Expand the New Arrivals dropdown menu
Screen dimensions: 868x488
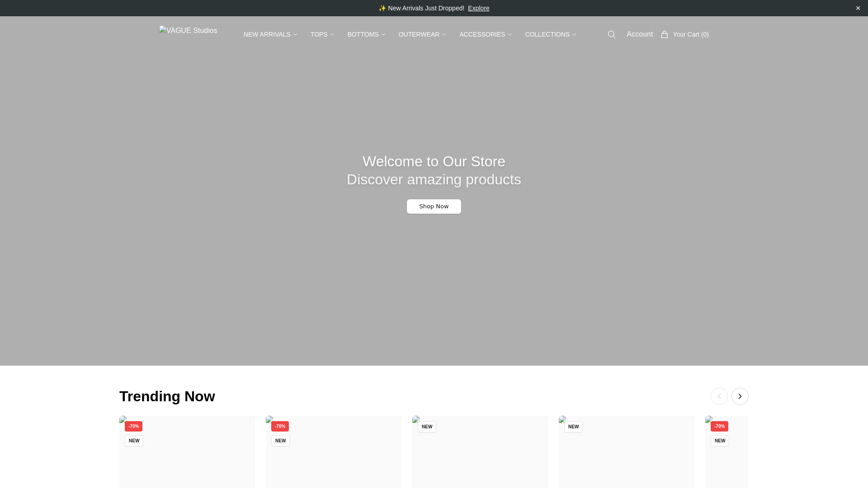click(x=270, y=34)
